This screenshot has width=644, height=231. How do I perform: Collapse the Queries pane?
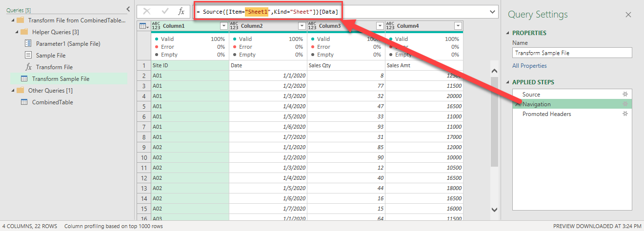point(128,9)
